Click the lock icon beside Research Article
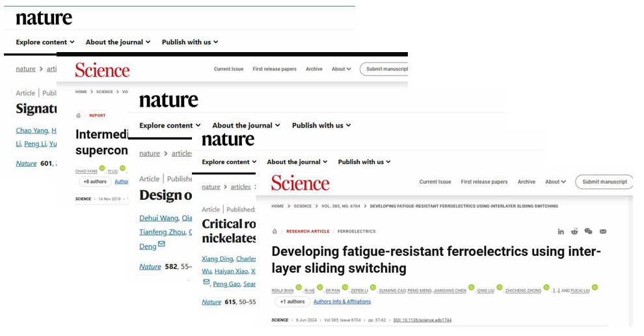This screenshot has width=644, height=336. pyautogui.click(x=275, y=232)
